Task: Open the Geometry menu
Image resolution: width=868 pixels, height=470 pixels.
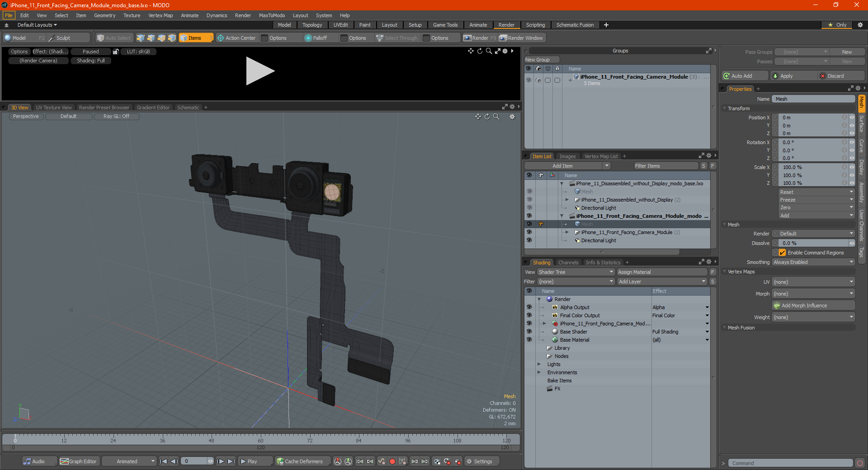Action: coord(104,15)
